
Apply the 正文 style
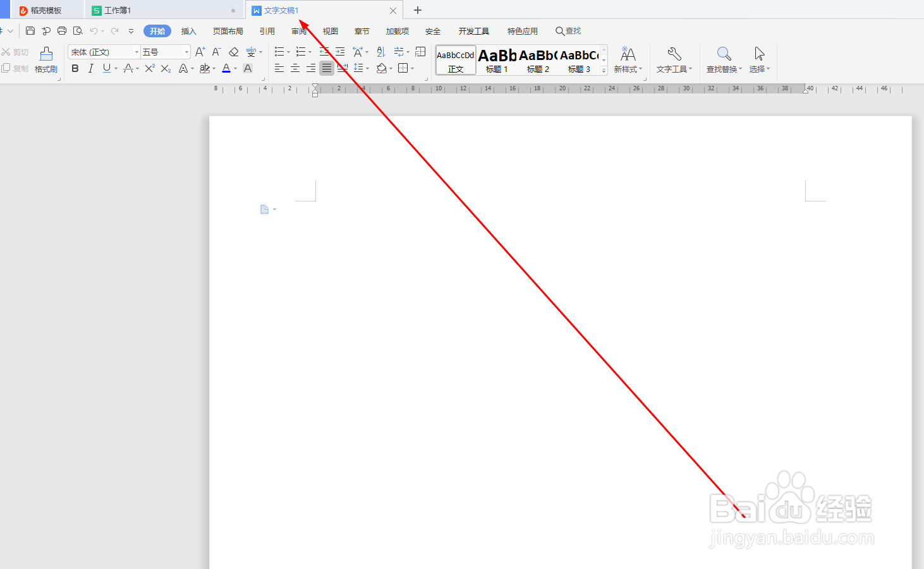coord(456,60)
